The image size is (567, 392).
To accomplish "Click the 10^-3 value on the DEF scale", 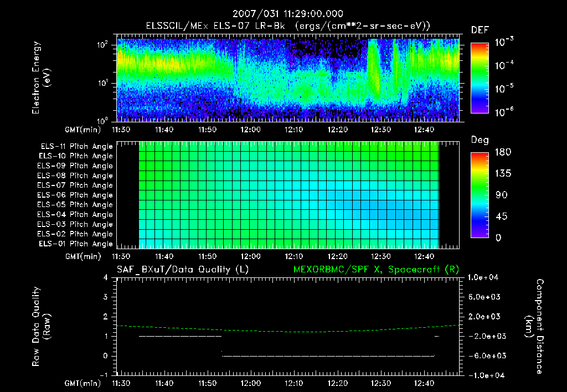I will tap(504, 42).
